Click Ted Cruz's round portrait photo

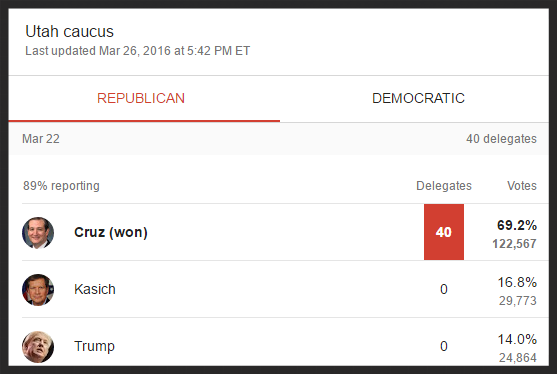(x=38, y=233)
